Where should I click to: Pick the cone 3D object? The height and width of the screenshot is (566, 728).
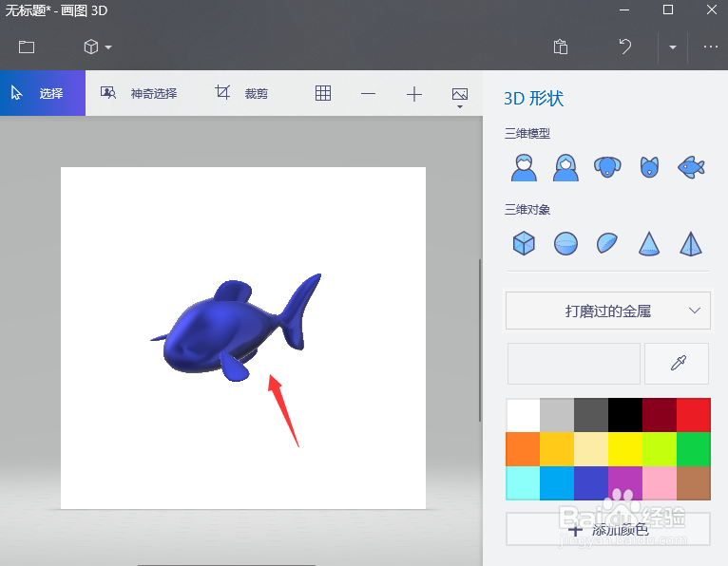[649, 243]
